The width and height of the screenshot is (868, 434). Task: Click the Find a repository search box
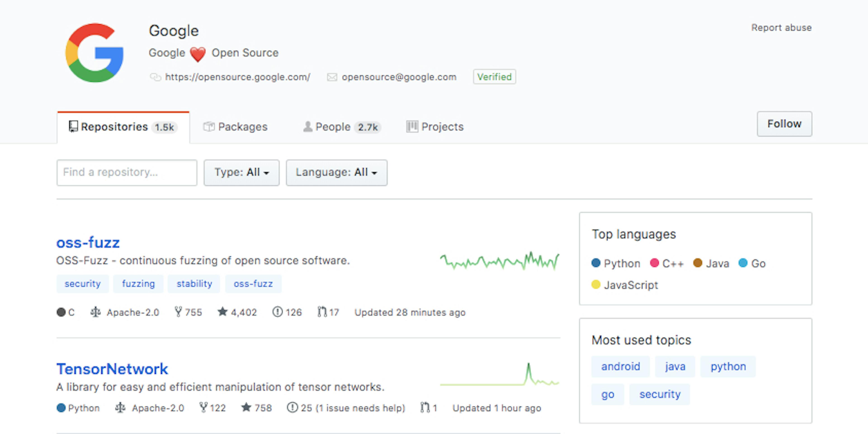tap(127, 172)
